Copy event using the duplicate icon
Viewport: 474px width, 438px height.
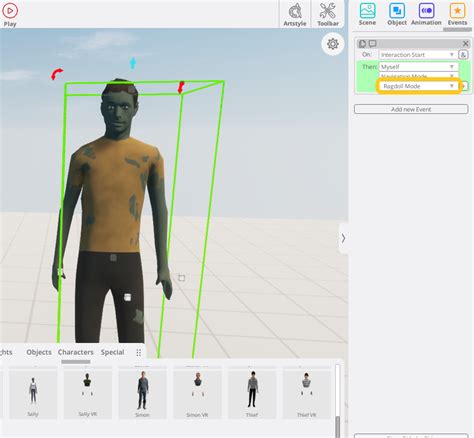pyautogui.click(x=362, y=44)
